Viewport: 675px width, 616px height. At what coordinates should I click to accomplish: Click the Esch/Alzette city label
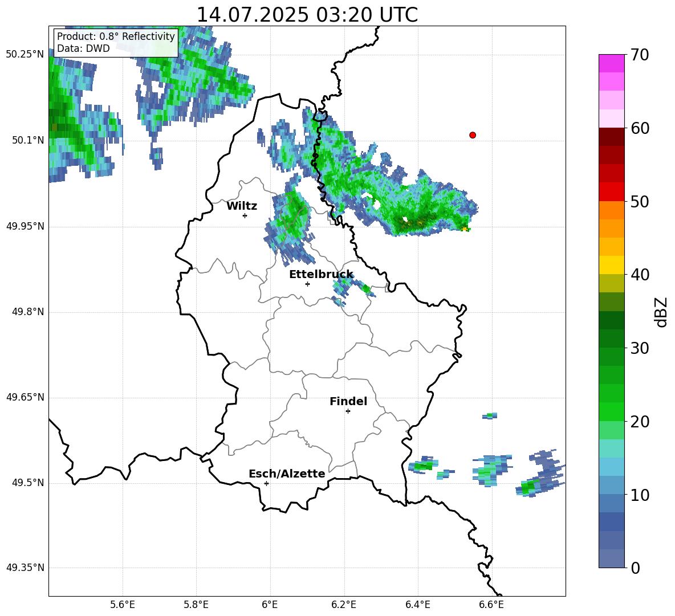[287, 474]
